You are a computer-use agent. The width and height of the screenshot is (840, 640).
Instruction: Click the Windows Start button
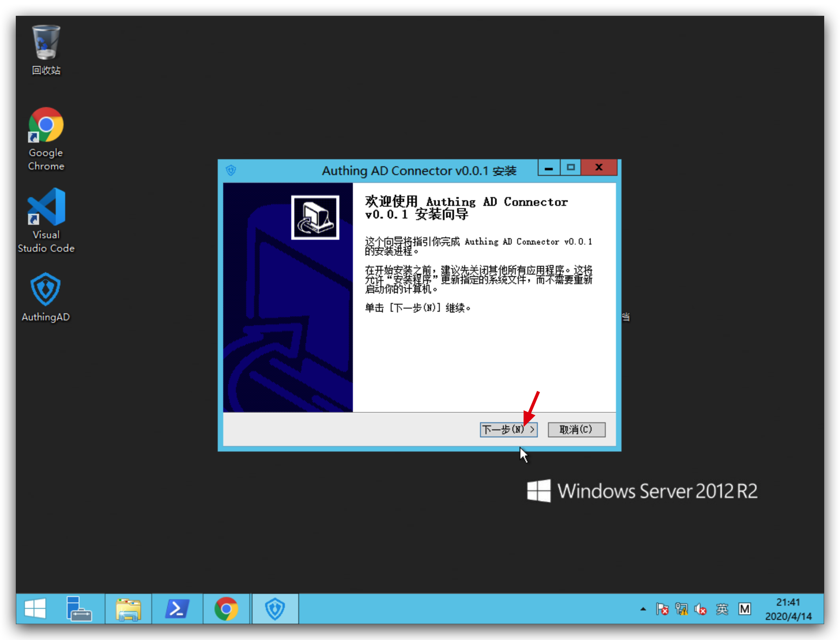(x=35, y=608)
